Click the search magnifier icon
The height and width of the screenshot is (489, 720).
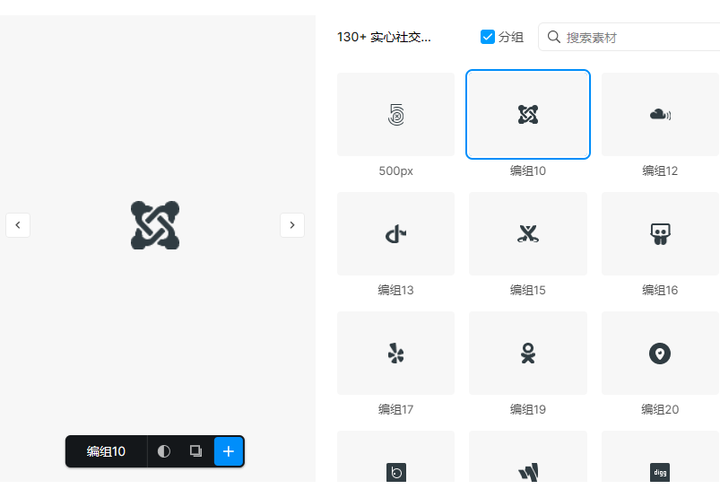[554, 37]
